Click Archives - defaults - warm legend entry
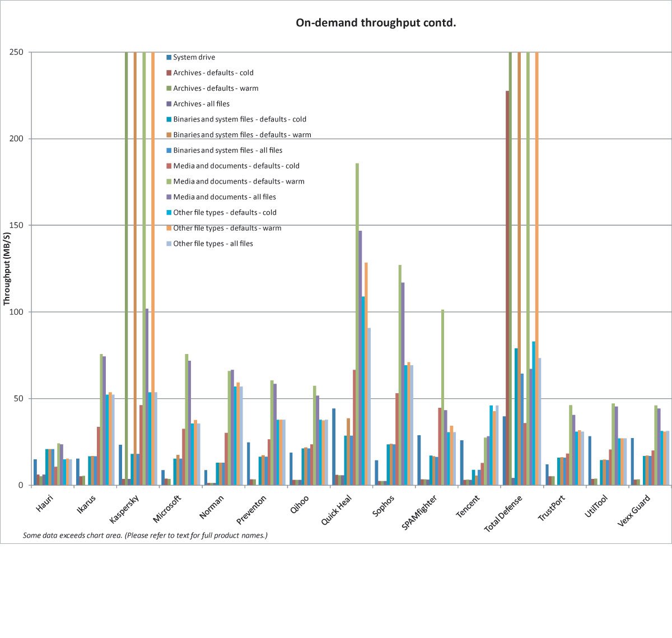This screenshot has width=672, height=638. point(216,89)
